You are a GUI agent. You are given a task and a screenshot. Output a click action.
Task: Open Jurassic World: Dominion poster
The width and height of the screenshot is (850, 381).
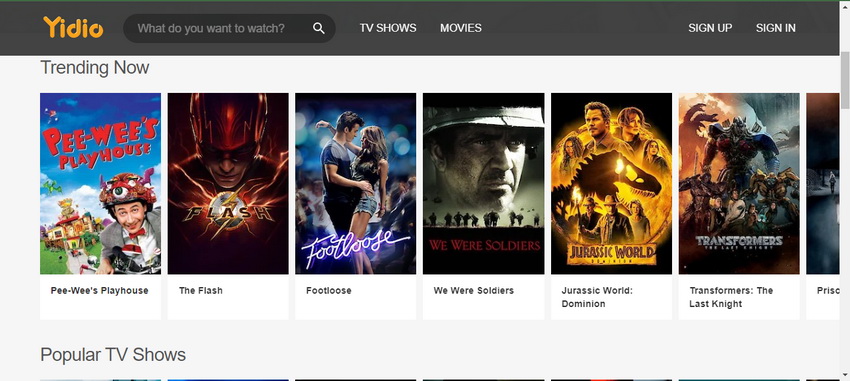click(x=611, y=183)
